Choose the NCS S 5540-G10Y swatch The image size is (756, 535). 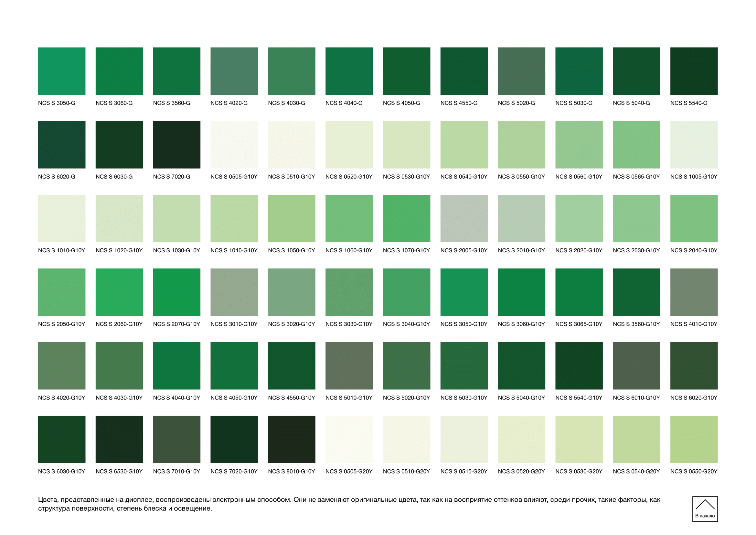click(579, 366)
